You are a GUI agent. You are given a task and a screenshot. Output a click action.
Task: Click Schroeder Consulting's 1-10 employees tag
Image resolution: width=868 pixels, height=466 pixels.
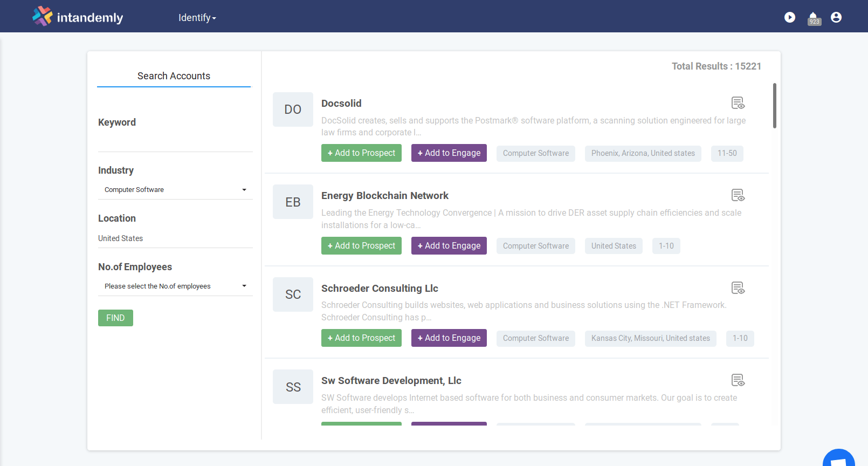[740, 339]
